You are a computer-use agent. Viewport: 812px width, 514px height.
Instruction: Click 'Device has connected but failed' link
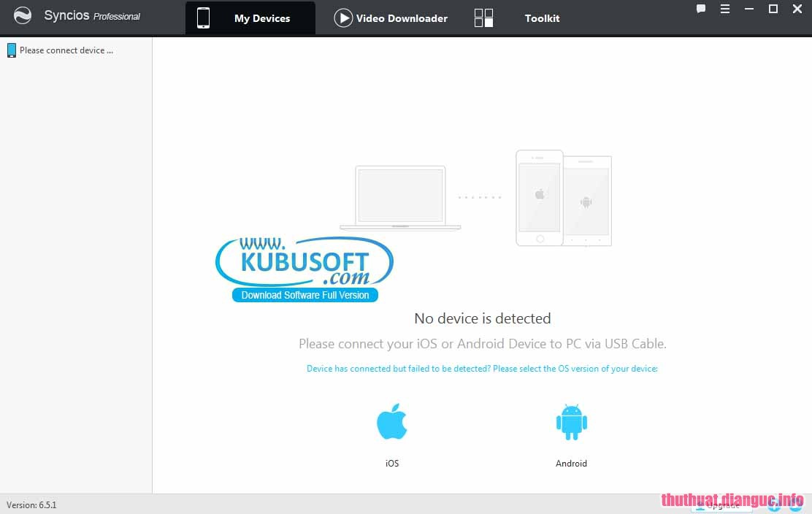tap(482, 369)
